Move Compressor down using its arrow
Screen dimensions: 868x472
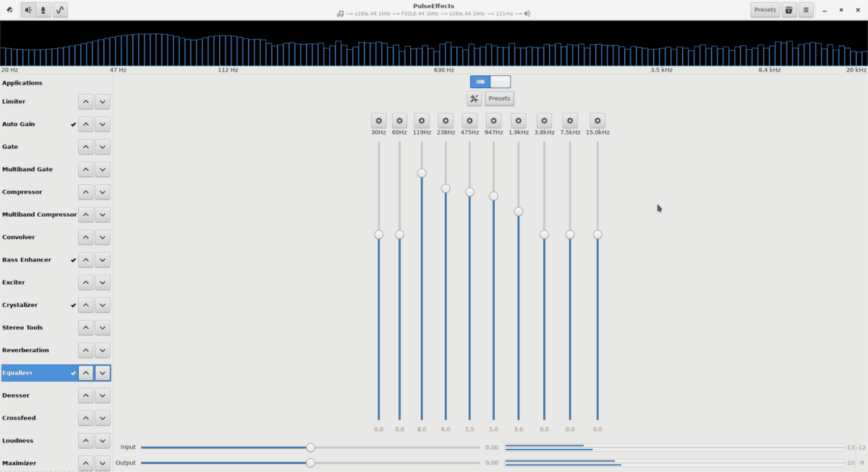pos(102,192)
